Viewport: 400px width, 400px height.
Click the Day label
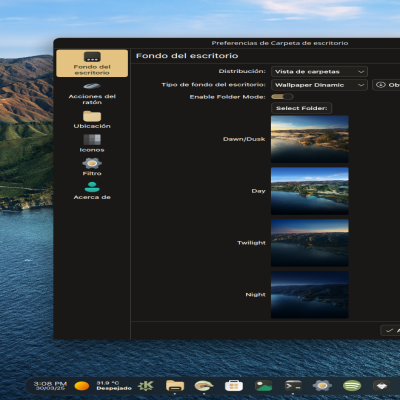[x=258, y=191]
